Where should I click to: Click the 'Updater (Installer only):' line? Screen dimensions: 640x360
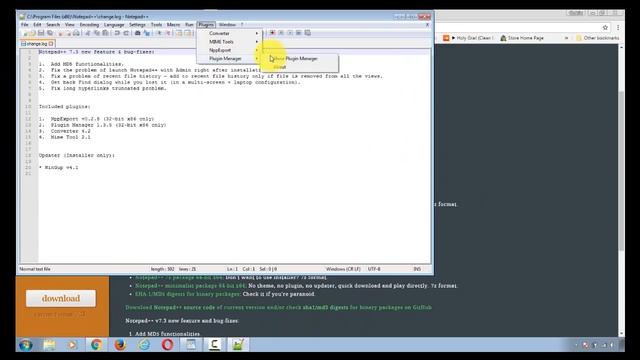77,156
